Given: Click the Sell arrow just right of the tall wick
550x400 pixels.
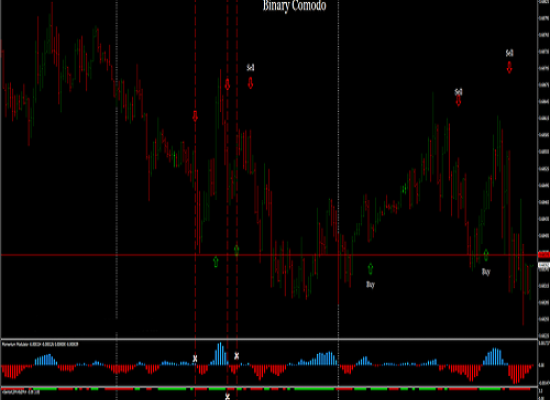Looking at the screenshot, I should click(x=227, y=84).
